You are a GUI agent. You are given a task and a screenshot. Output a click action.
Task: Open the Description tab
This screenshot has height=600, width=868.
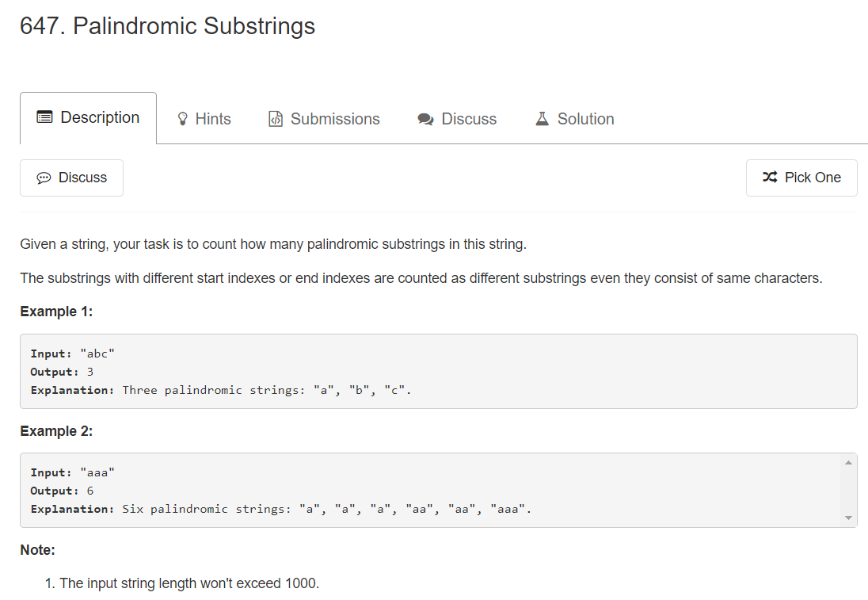(88, 118)
